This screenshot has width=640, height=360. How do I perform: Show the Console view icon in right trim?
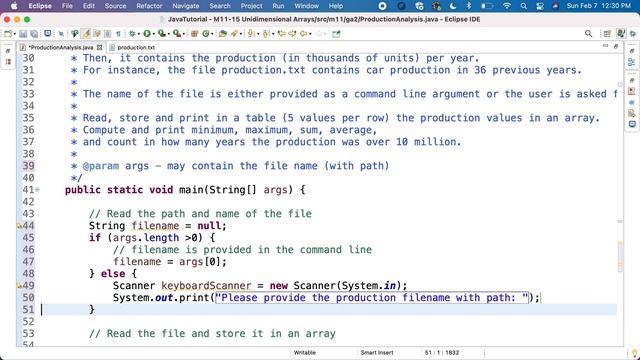(632, 124)
